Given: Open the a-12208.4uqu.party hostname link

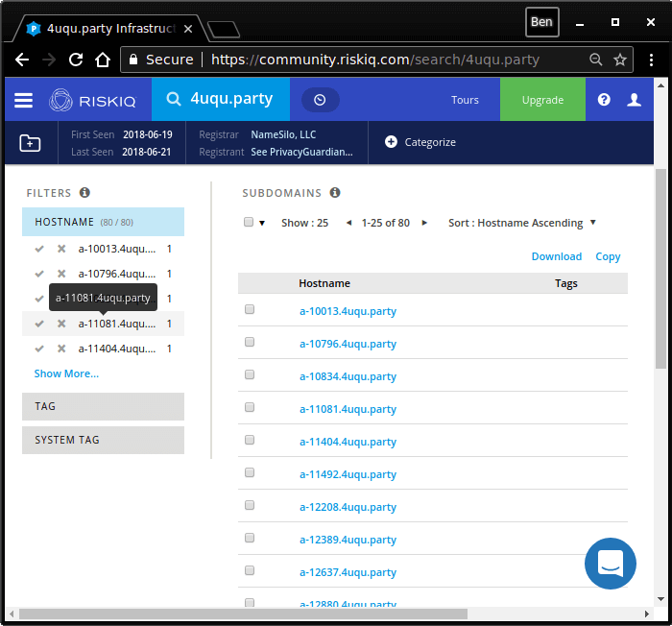Looking at the screenshot, I should pos(348,507).
